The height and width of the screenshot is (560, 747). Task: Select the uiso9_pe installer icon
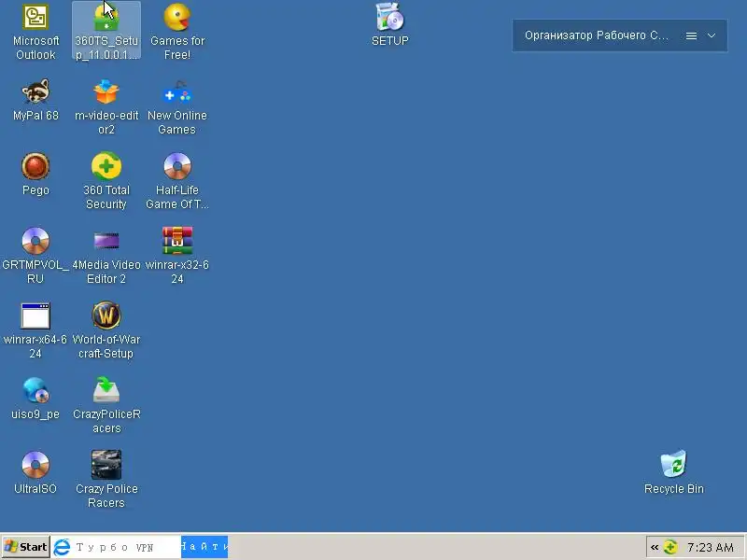[35, 399]
